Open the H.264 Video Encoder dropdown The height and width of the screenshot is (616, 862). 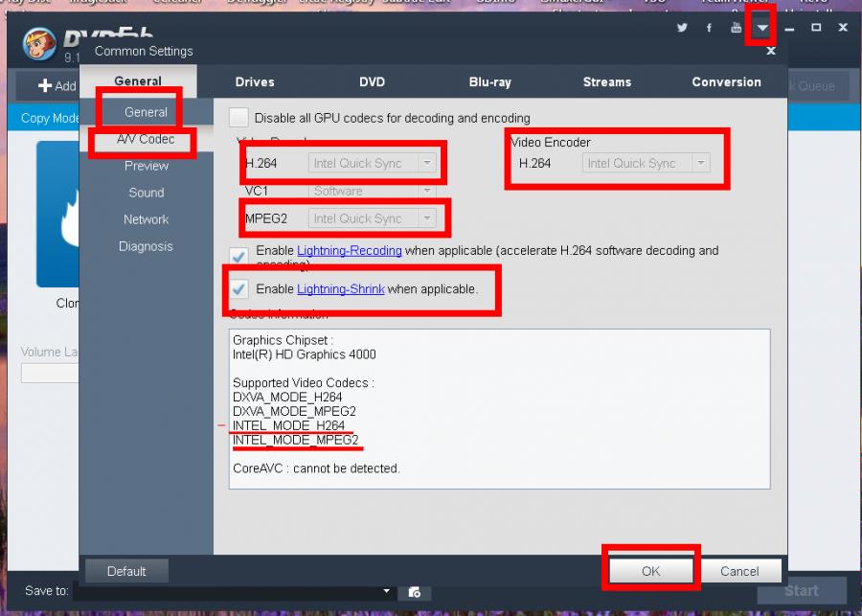646,163
